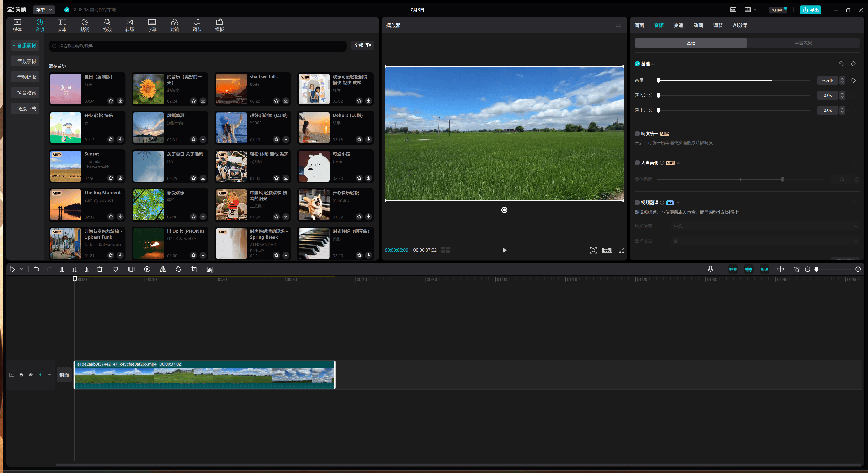
Task: Adjust the 淡入时长 slider handle
Action: pos(658,95)
